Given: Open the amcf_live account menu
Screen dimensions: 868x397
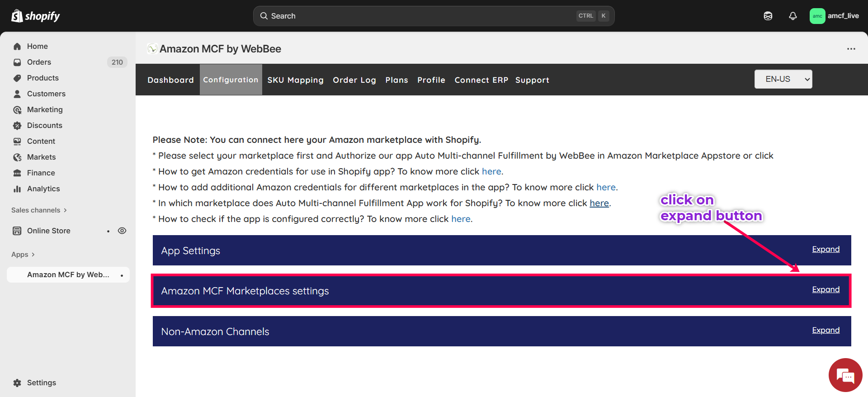Looking at the screenshot, I should 834,16.
